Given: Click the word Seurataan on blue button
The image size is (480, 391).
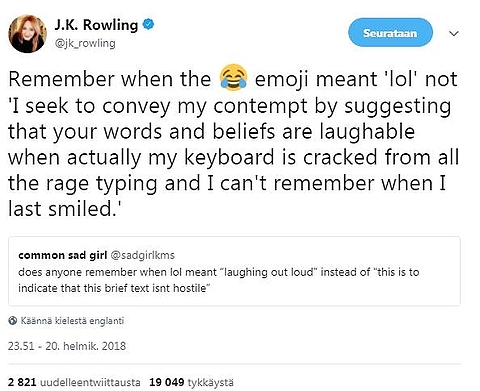Looking at the screenshot, I should 390,33.
